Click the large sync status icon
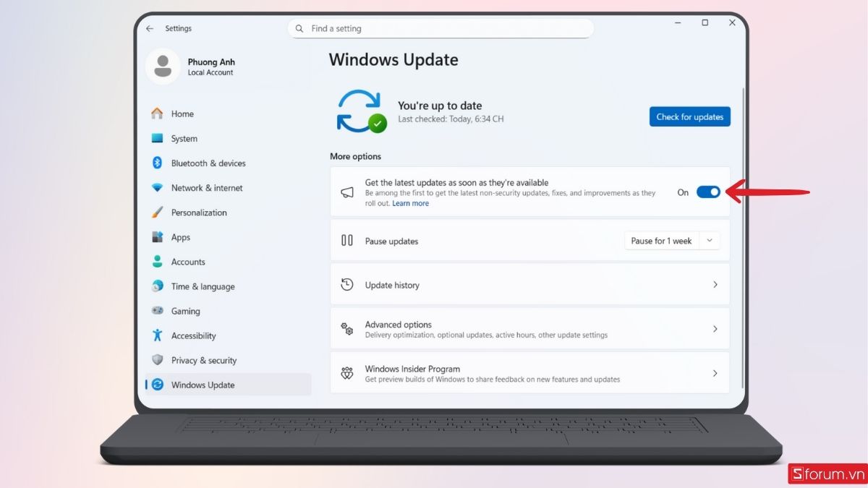This screenshot has height=488, width=868. coord(361,111)
